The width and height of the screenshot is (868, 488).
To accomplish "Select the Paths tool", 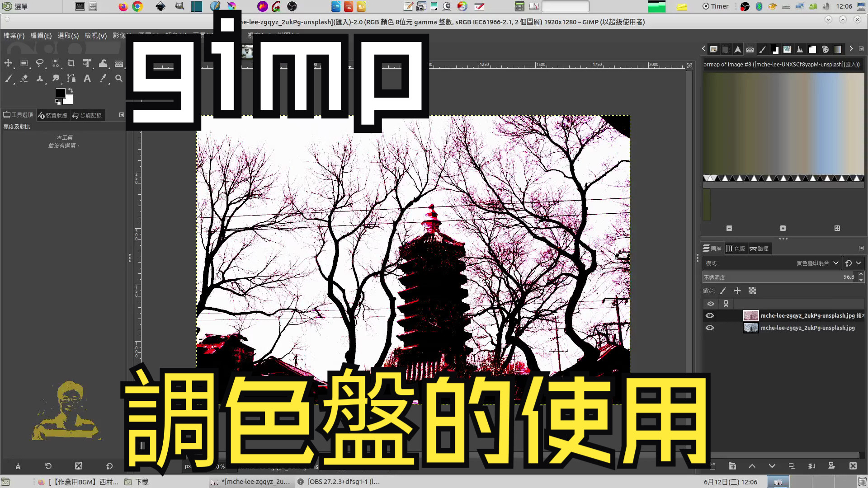I will coord(71,79).
